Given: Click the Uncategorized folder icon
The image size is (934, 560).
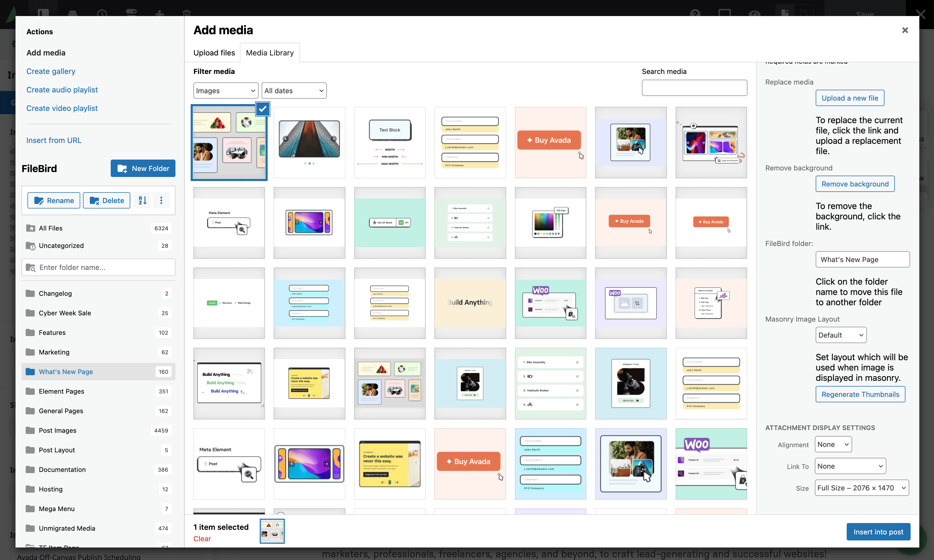Looking at the screenshot, I should (x=30, y=246).
